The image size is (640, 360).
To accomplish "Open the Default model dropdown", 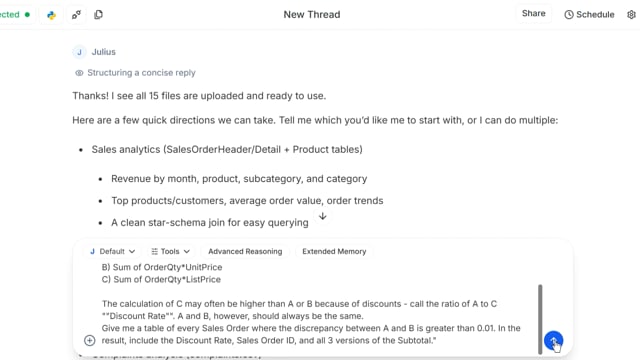I will tap(112, 251).
